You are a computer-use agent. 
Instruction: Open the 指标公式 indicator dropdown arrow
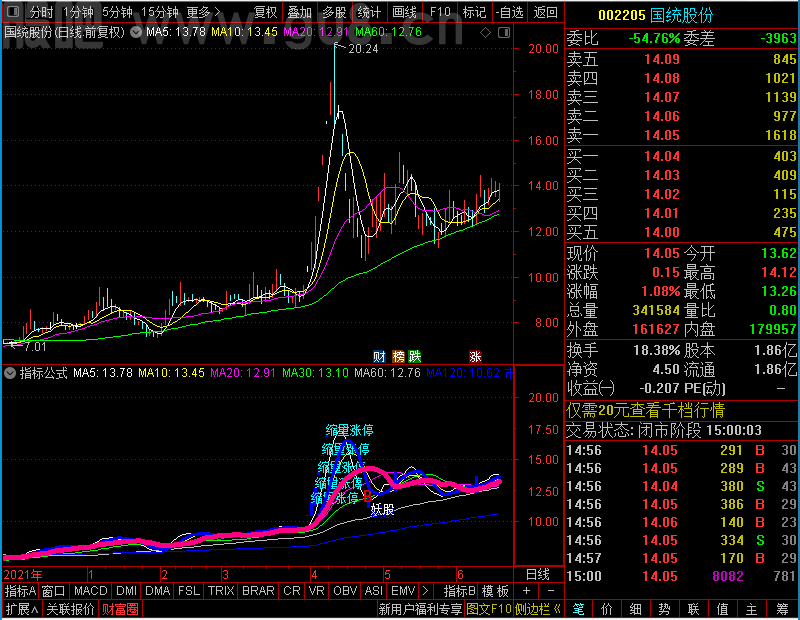(x=10, y=373)
